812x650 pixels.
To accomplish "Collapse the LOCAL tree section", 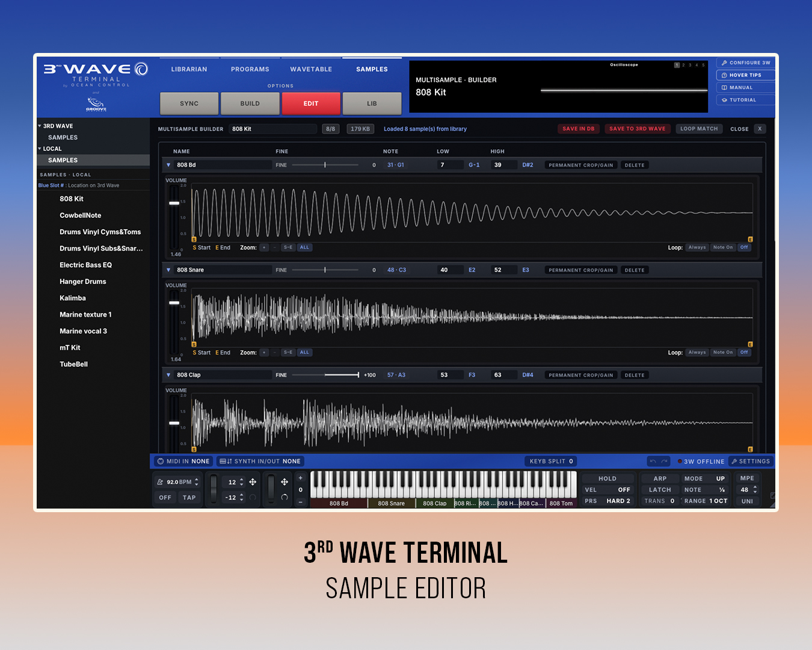I will point(40,149).
